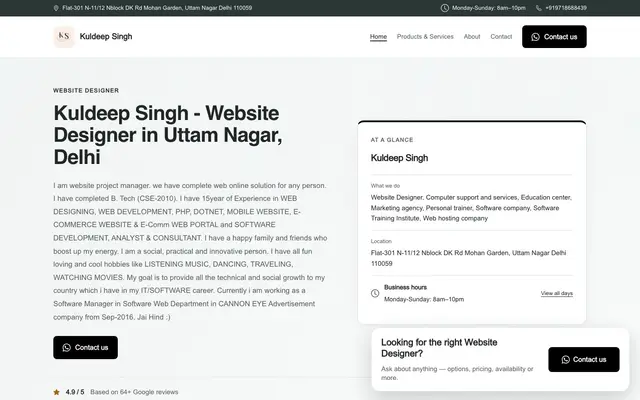Screen dimensions: 640x400
Task: Click the gold star rating icon
Action: (56, 392)
